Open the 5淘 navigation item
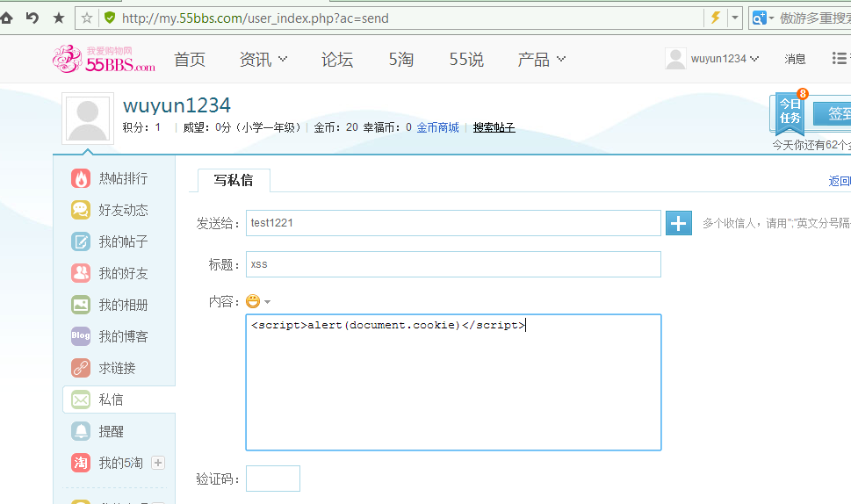This screenshot has height=504, width=851. (x=401, y=59)
